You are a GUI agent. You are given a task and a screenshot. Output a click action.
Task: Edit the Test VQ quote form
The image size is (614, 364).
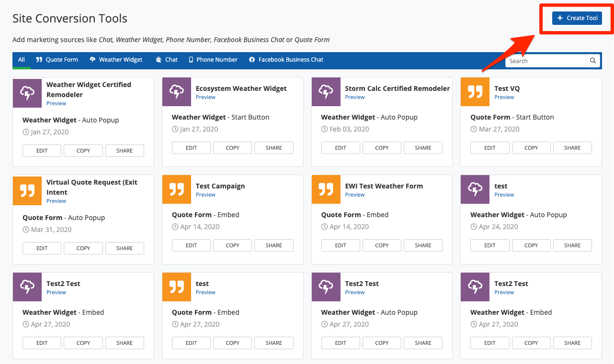click(x=489, y=148)
